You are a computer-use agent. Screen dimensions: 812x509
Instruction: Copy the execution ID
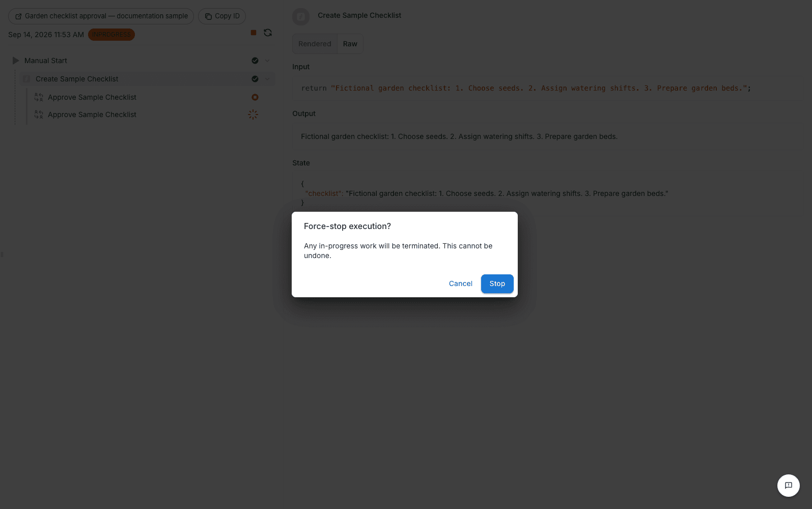click(222, 16)
